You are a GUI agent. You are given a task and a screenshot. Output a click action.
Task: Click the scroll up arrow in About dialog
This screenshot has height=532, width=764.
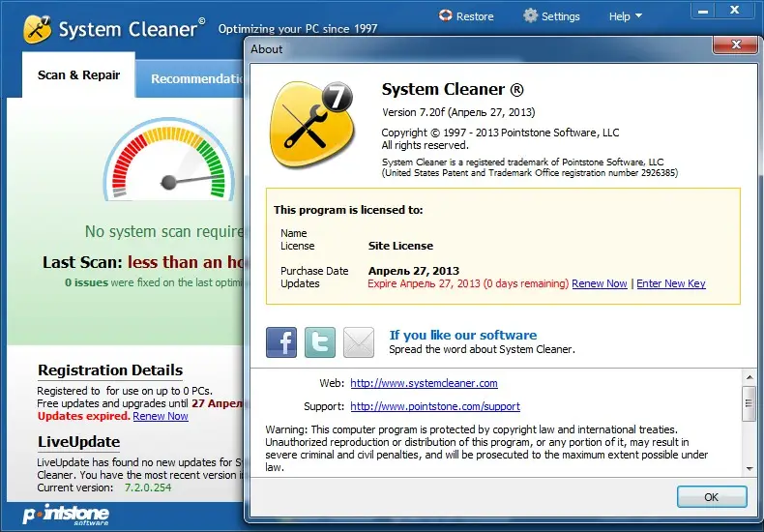tap(749, 377)
